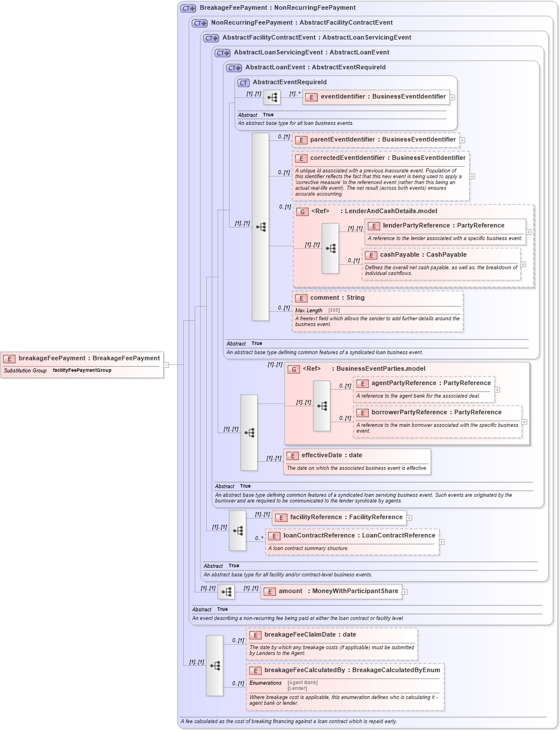Click the sequence icon linking facilityReference and loanContractReference
560x730 pixels.
[237, 530]
